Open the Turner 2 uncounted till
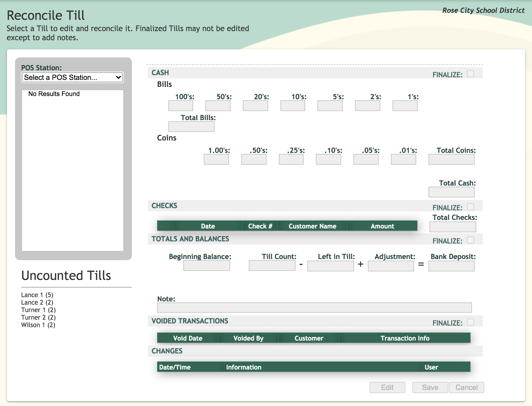Image resolution: width=532 pixels, height=406 pixels. (38, 318)
